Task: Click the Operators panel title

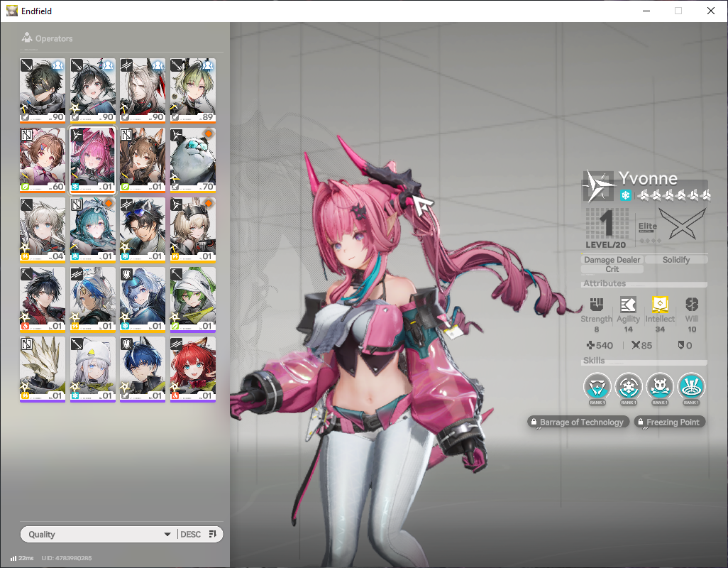Action: click(54, 38)
